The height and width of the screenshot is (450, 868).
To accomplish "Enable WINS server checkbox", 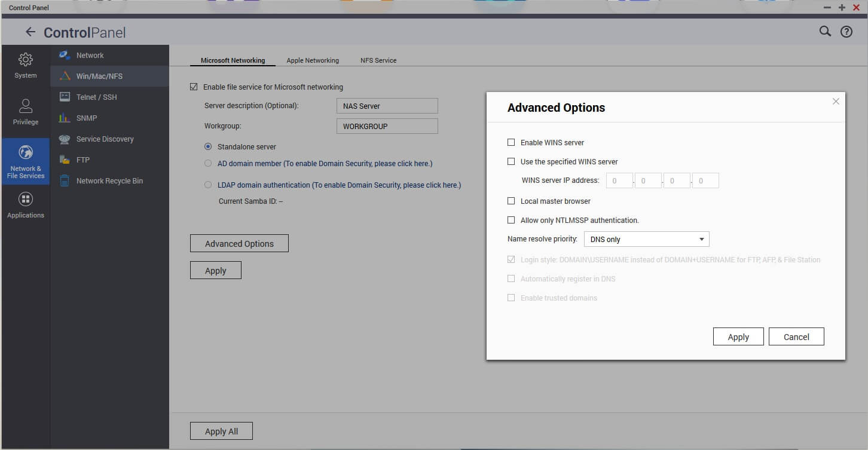I will [x=511, y=143].
